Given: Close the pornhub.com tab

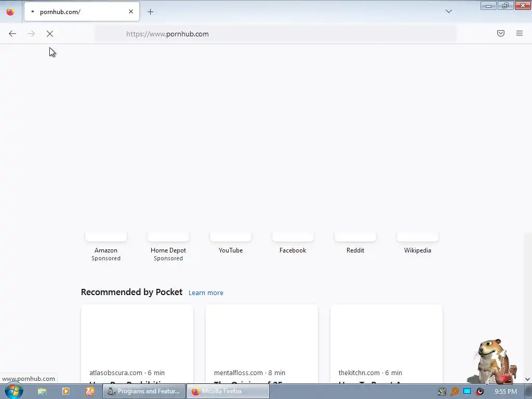Looking at the screenshot, I should 131,11.
